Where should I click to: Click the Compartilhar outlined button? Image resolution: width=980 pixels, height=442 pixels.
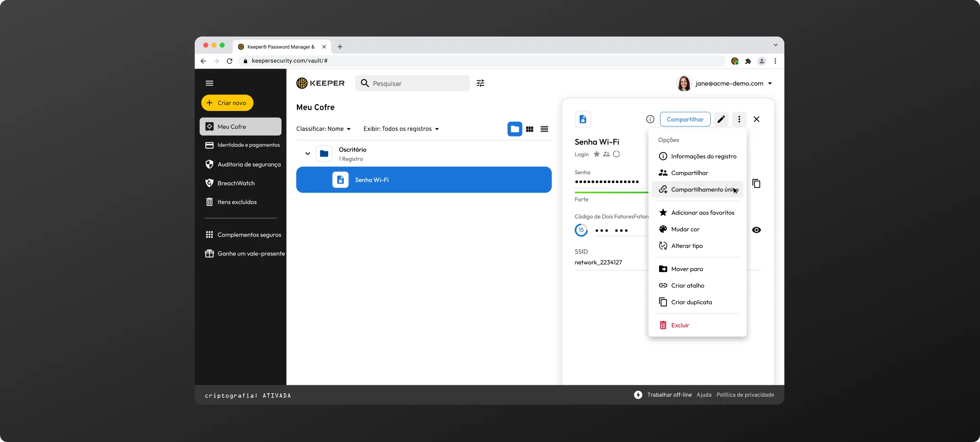point(685,119)
